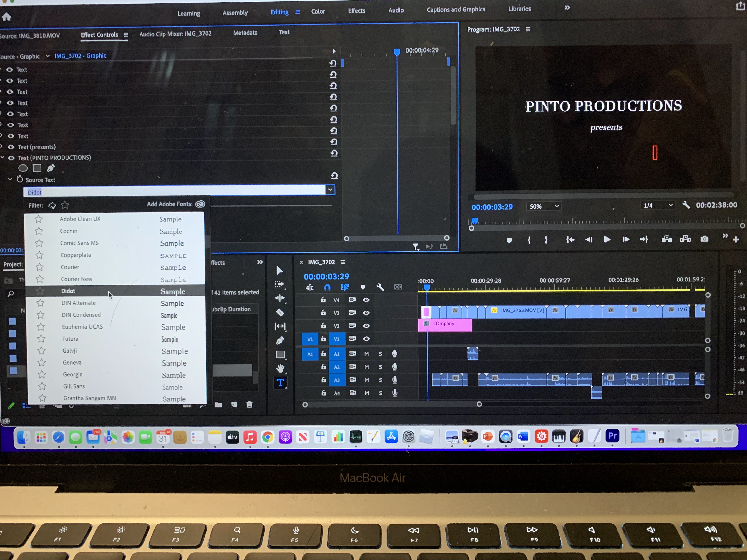Switch to the Color workspace tab
Image resolution: width=747 pixels, height=560 pixels.
318,11
